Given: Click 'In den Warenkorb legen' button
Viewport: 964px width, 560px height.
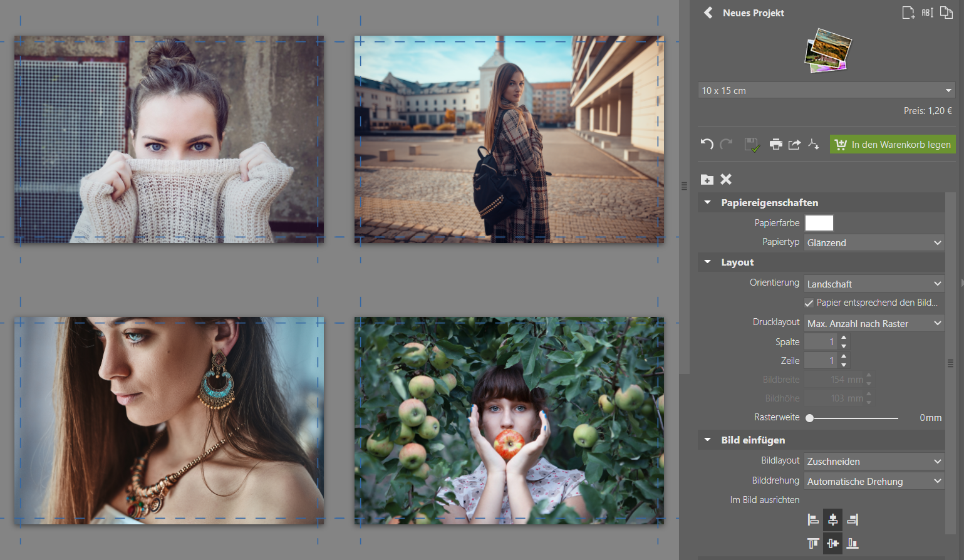Looking at the screenshot, I should pyautogui.click(x=892, y=144).
